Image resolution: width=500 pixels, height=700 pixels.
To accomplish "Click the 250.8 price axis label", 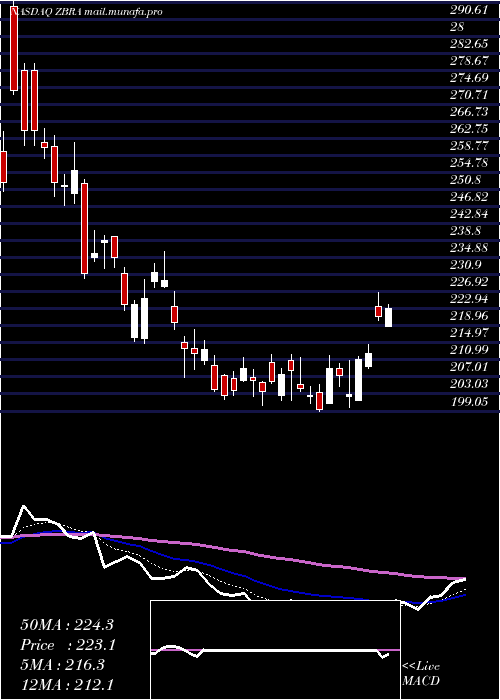I will click(465, 179).
